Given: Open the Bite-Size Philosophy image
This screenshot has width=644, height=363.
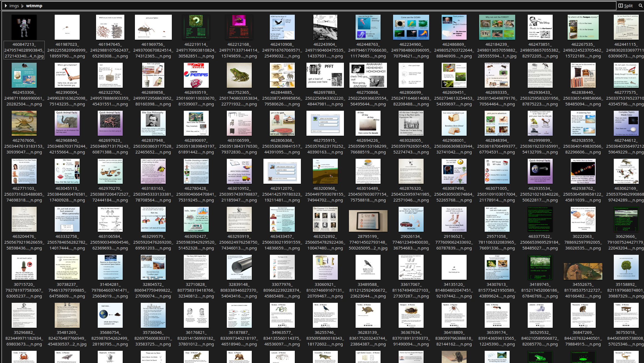Looking at the screenshot, I should tap(153, 123).
